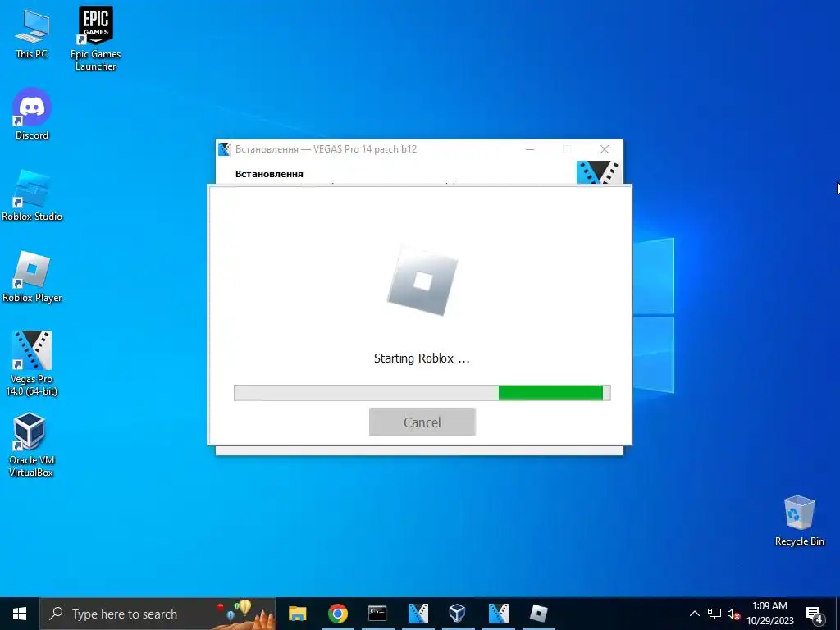The height and width of the screenshot is (630, 840).
Task: Open the This PC desktop icon
Action: [x=32, y=34]
